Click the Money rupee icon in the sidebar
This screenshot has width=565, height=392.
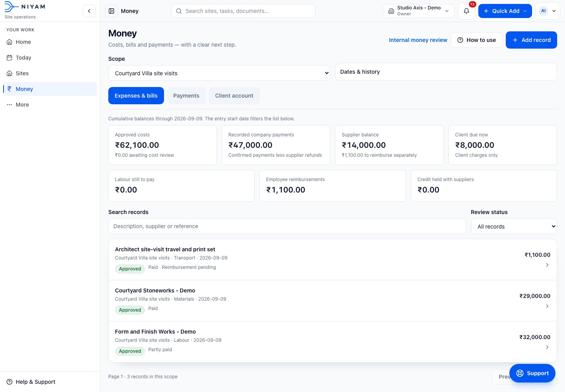click(9, 89)
